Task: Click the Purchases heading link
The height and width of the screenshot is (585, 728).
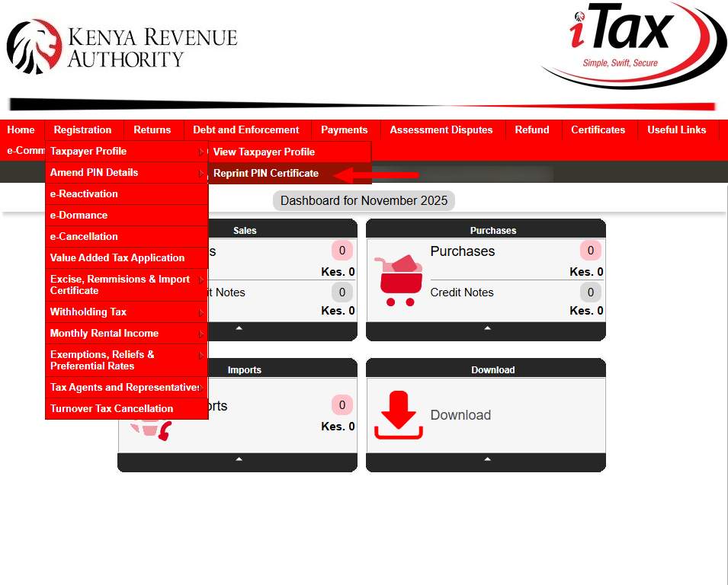Action: pyautogui.click(x=462, y=251)
